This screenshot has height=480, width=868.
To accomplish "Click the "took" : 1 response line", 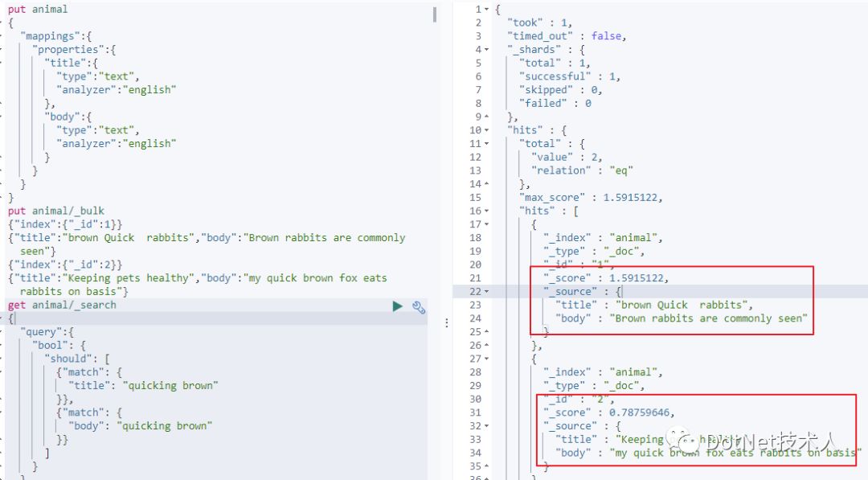I will (540, 23).
